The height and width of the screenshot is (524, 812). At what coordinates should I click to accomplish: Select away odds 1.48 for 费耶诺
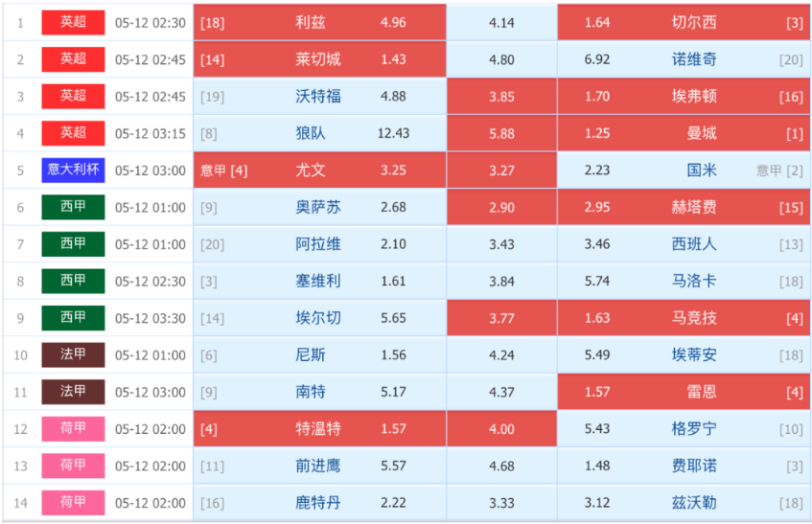click(x=597, y=467)
